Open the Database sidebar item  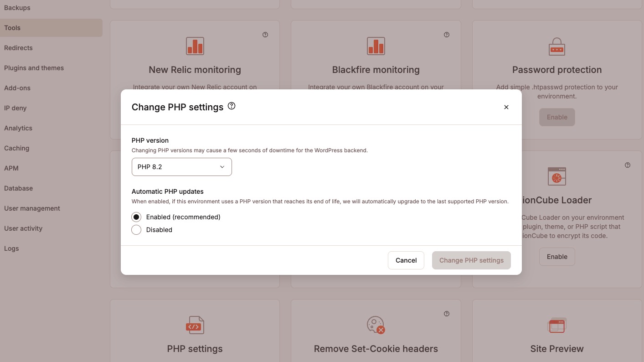coord(18,188)
